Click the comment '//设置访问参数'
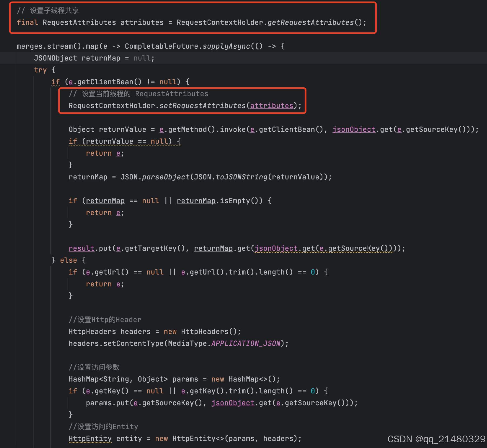The width and height of the screenshot is (487, 448). pos(94,367)
